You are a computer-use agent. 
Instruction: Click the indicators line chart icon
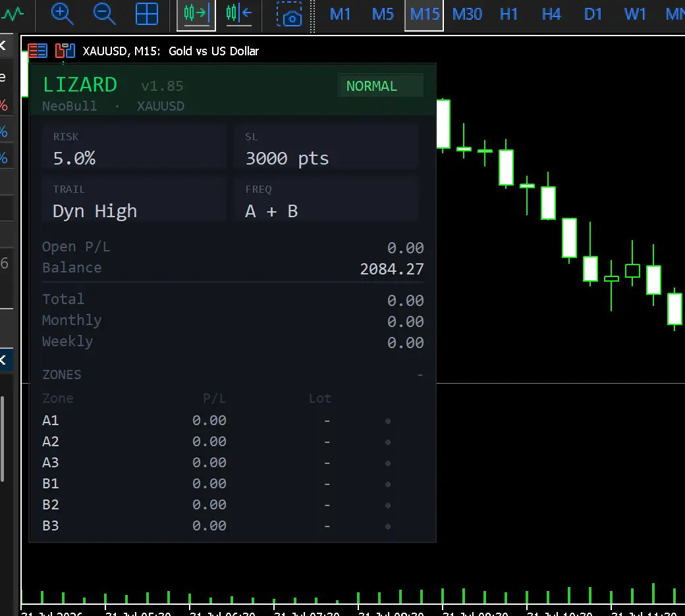click(13, 14)
